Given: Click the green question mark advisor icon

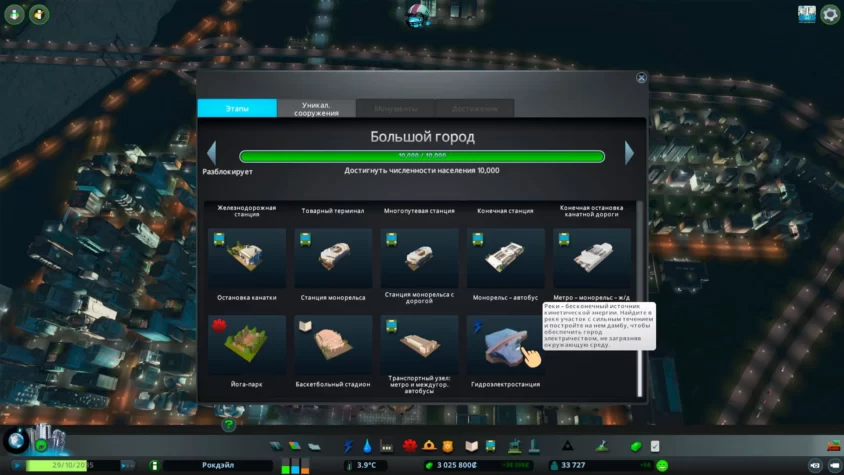Looking at the screenshot, I should tap(229, 425).
